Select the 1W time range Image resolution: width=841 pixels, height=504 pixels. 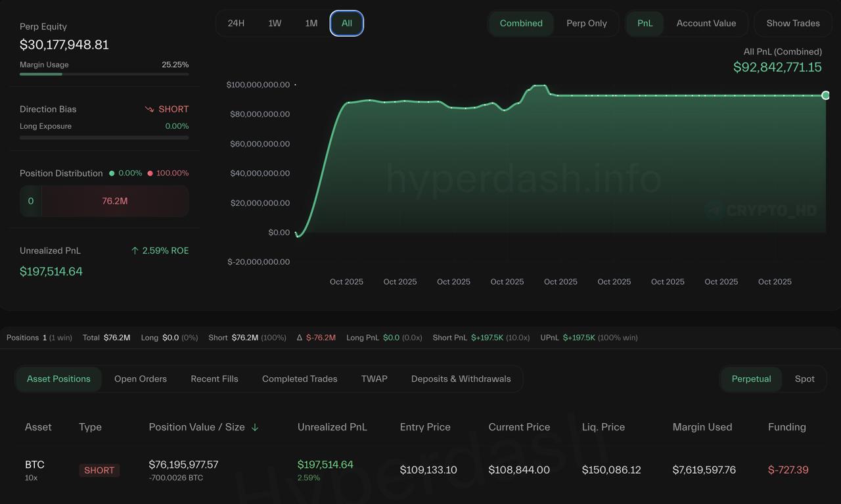coord(275,23)
